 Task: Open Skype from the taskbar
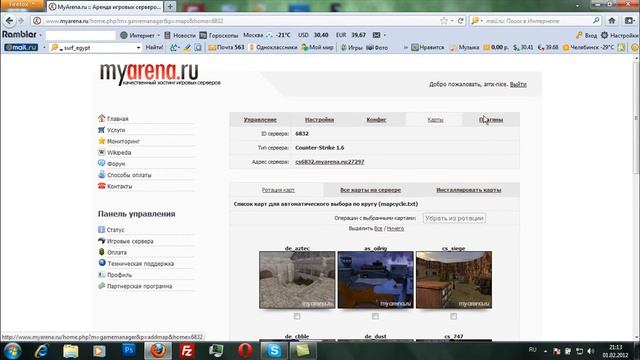(x=274, y=351)
